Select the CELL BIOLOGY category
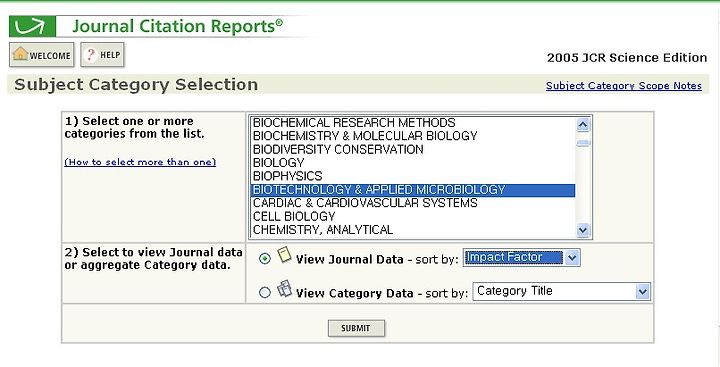This screenshot has height=367, width=720. (412, 216)
